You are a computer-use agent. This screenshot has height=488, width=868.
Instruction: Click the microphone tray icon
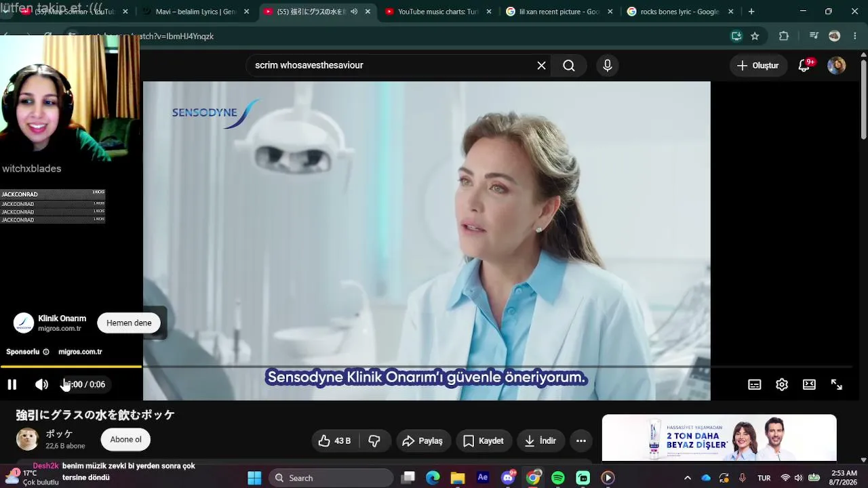pyautogui.click(x=743, y=478)
